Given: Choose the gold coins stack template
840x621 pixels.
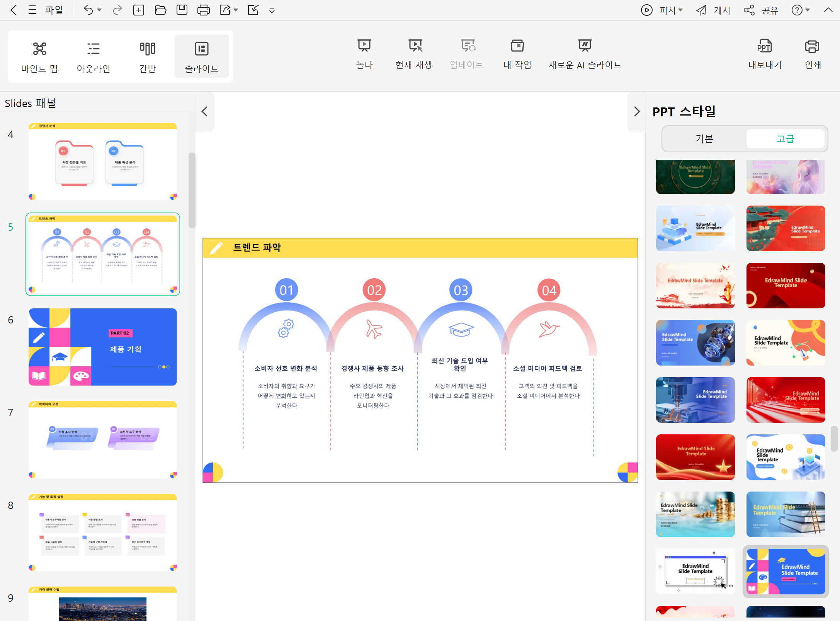Looking at the screenshot, I should click(695, 514).
